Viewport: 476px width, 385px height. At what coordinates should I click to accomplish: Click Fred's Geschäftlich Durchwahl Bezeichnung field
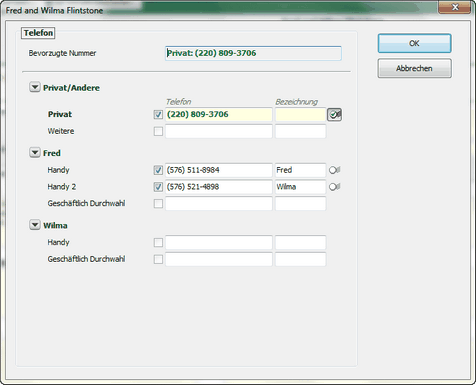300,203
